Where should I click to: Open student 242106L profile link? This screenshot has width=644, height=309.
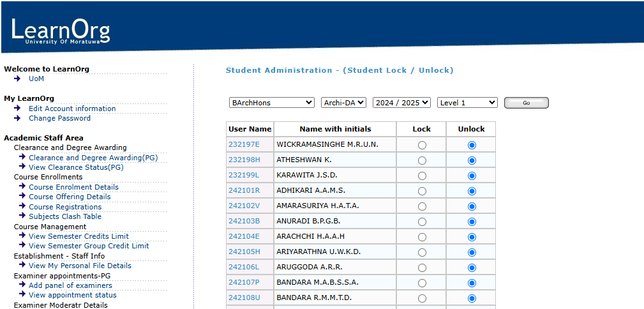click(x=244, y=267)
